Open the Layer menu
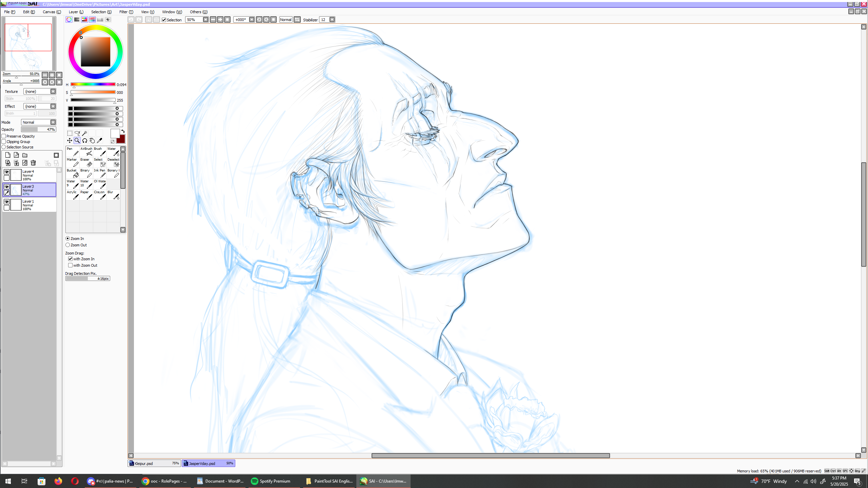868x488 pixels. click(76, 12)
